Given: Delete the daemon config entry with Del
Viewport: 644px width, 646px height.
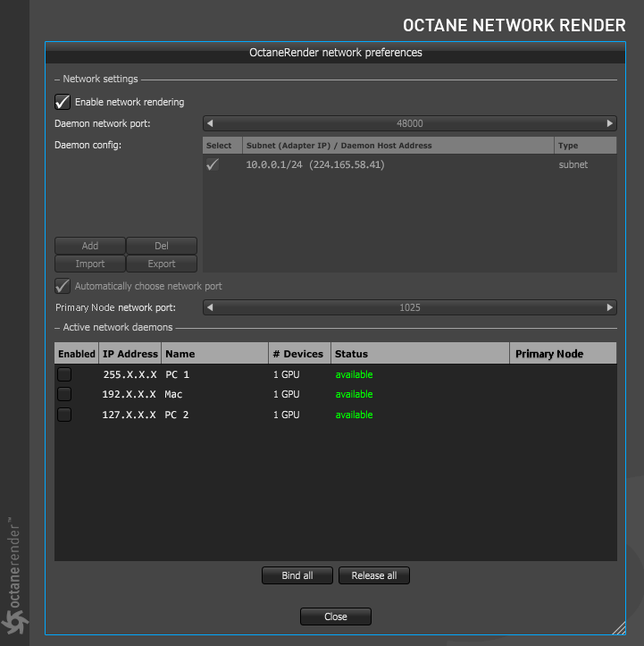Looking at the screenshot, I should point(162,246).
